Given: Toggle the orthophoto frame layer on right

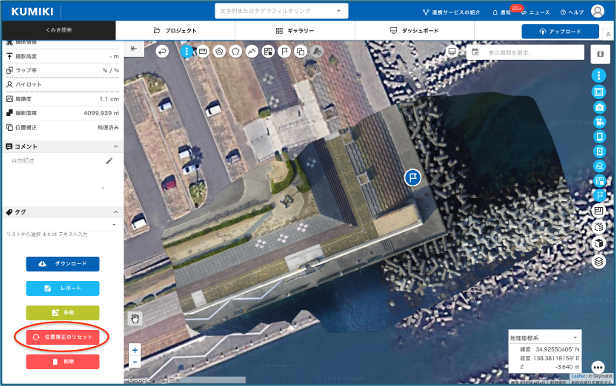Looking at the screenshot, I should [599, 92].
